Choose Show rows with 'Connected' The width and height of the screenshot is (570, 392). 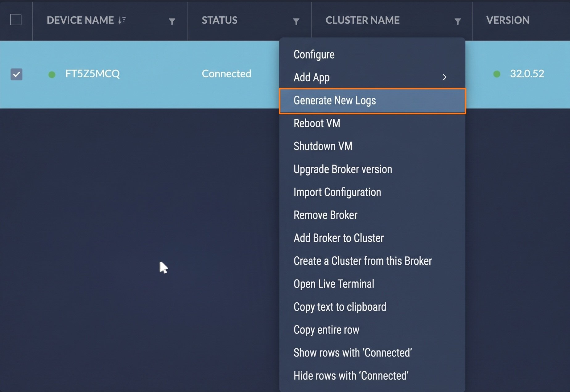372,353
